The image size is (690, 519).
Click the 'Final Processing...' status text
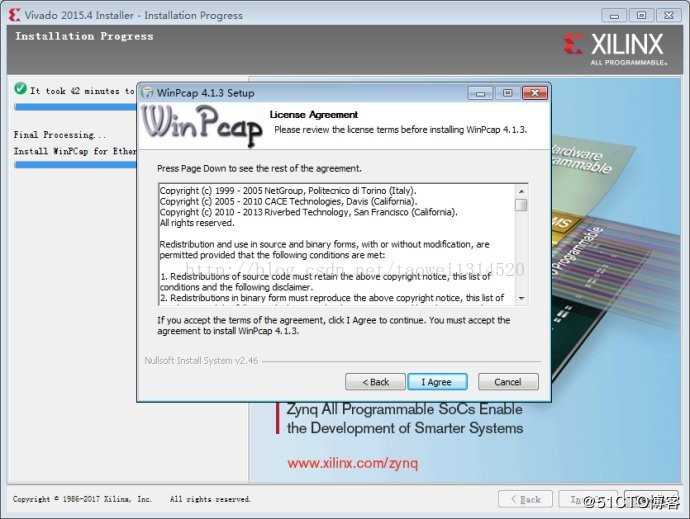[x=60, y=135]
